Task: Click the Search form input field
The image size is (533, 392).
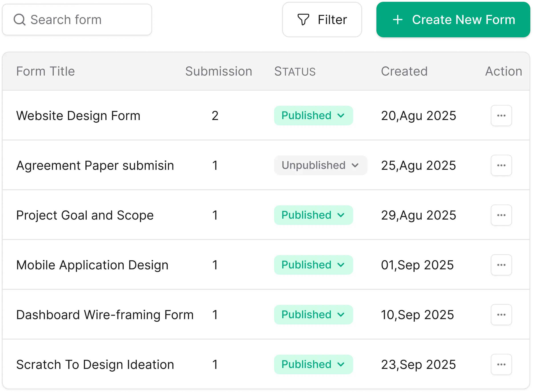Action: [x=78, y=20]
